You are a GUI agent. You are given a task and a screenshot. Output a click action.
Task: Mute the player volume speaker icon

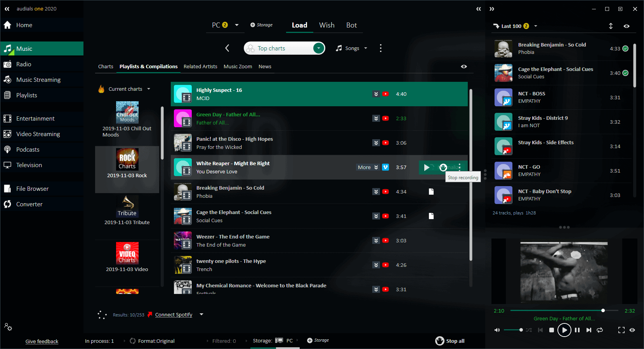pos(497,330)
